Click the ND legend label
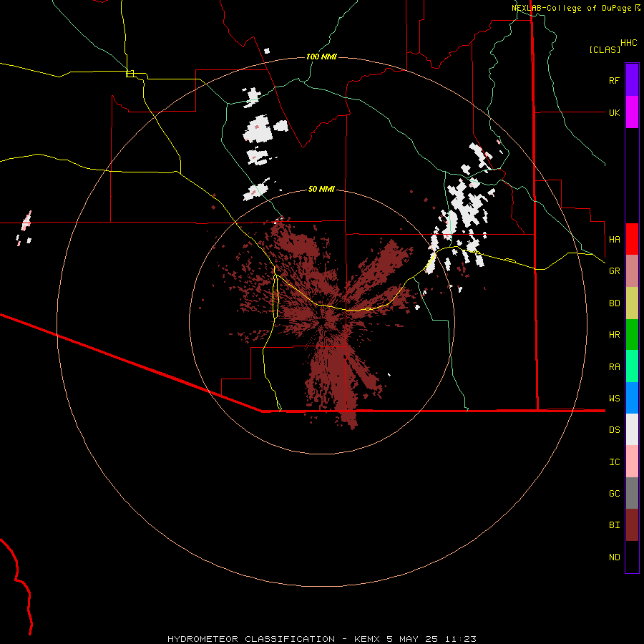 click(614, 557)
